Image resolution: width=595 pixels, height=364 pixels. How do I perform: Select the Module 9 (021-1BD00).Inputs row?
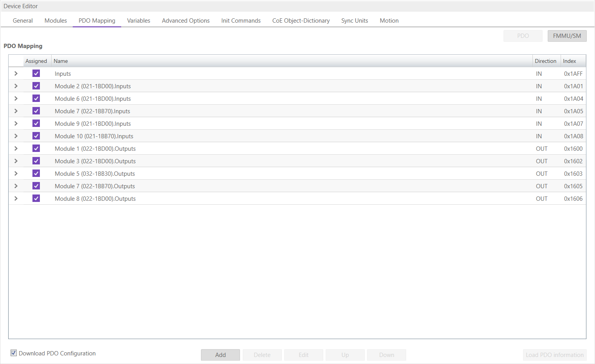[x=93, y=124]
